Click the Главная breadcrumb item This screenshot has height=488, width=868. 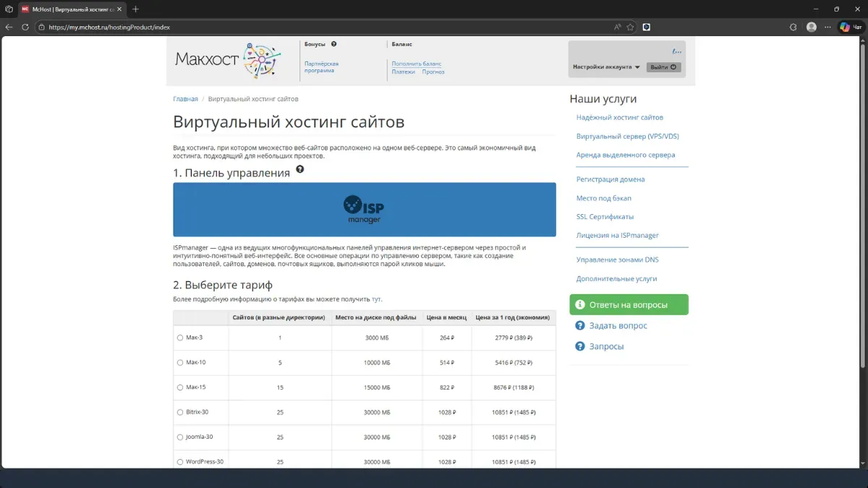tap(186, 98)
